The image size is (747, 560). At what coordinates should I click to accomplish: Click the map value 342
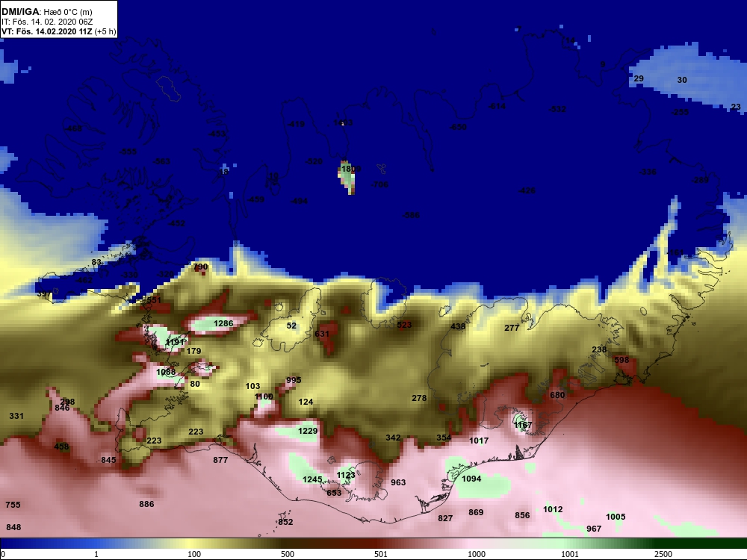pyautogui.click(x=393, y=438)
